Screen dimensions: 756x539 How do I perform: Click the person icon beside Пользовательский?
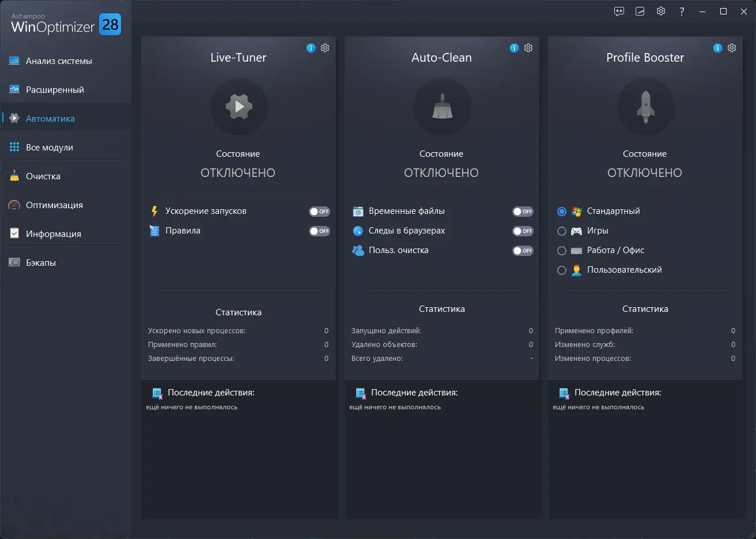(x=576, y=270)
